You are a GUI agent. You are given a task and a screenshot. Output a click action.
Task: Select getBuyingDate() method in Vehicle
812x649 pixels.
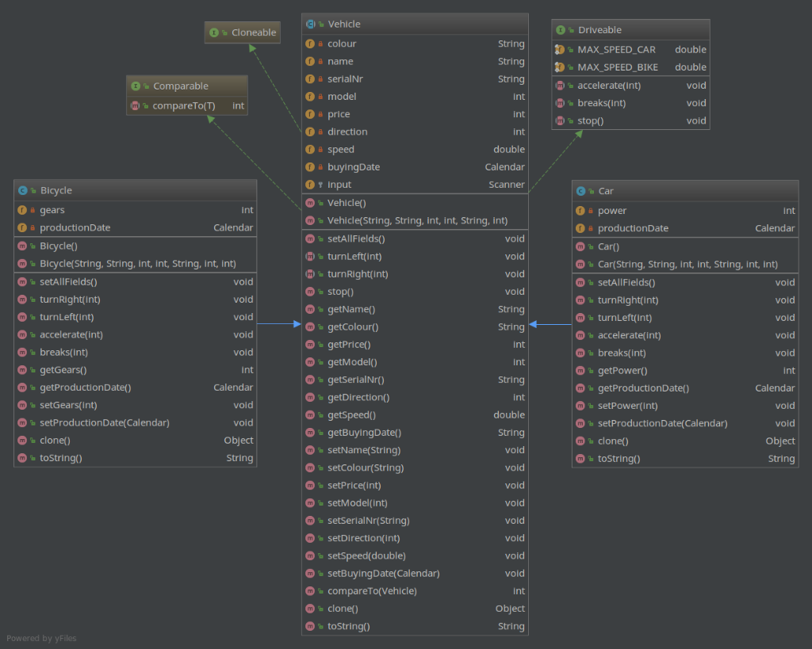click(415, 432)
